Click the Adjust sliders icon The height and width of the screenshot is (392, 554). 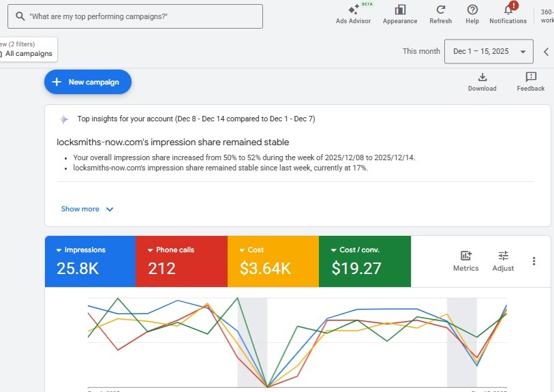click(x=503, y=256)
